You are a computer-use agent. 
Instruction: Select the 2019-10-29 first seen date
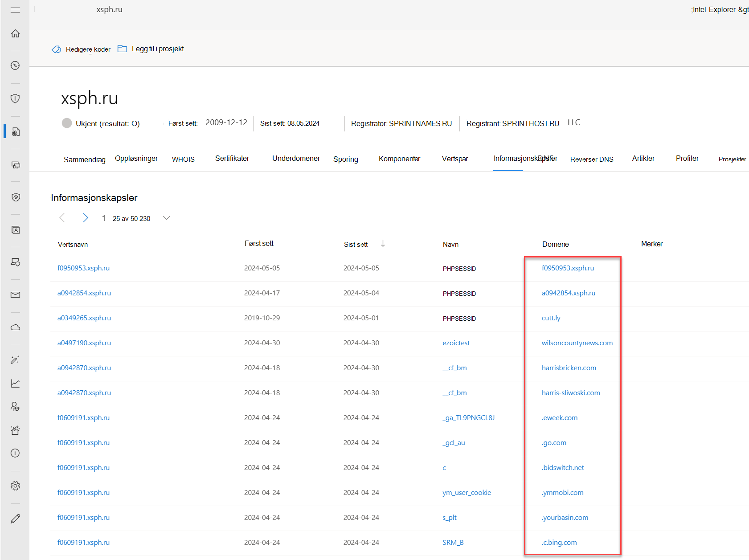262,318
